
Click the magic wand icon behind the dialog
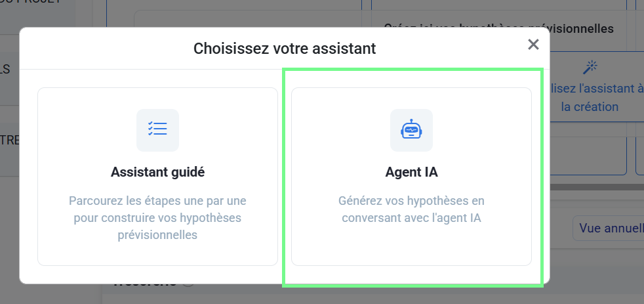[591, 67]
